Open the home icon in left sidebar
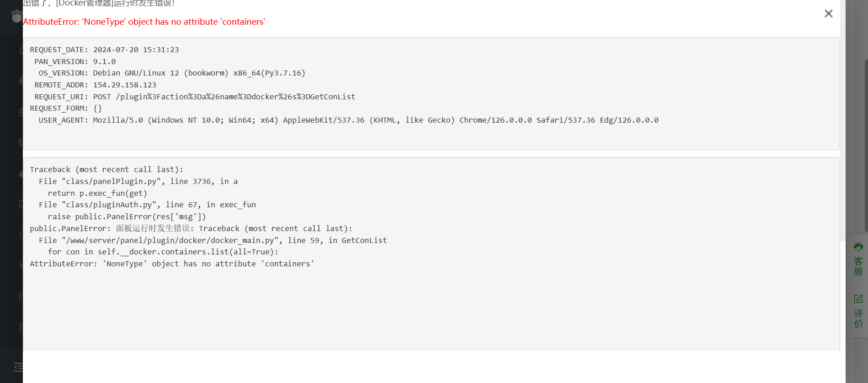Screen dimensions: 868x383 pyautogui.click(x=21, y=50)
